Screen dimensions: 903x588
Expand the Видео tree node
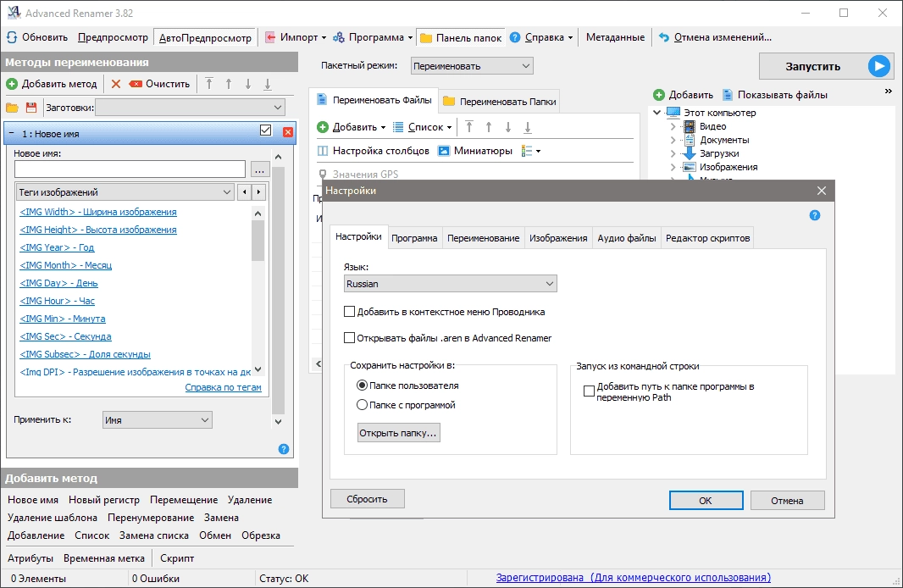[673, 127]
